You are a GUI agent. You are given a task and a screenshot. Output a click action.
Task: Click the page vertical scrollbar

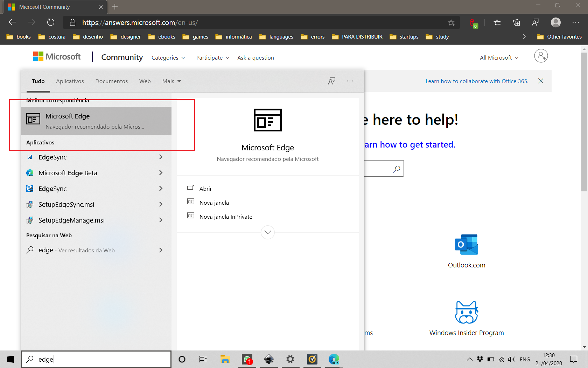tap(584, 123)
